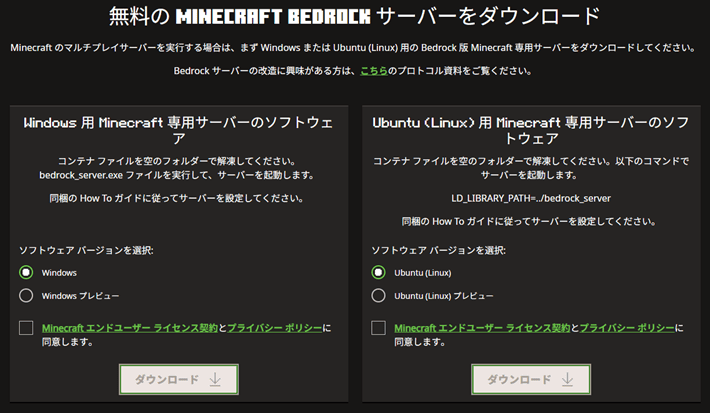Click the LD_LIBRARY_PATH command text

point(530,198)
